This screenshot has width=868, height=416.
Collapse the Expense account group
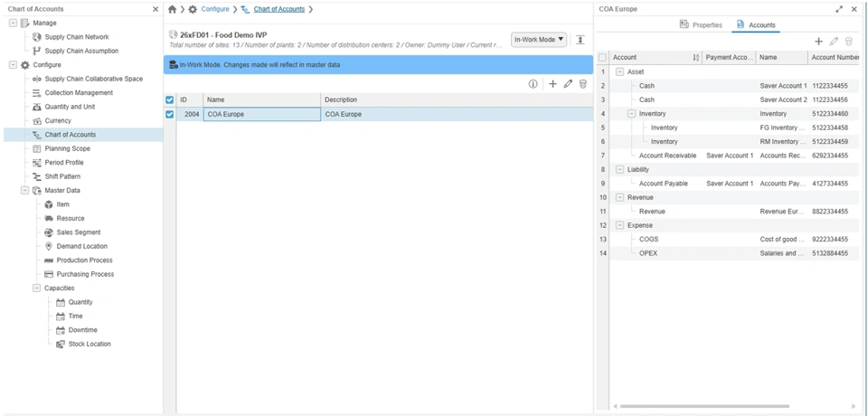619,225
